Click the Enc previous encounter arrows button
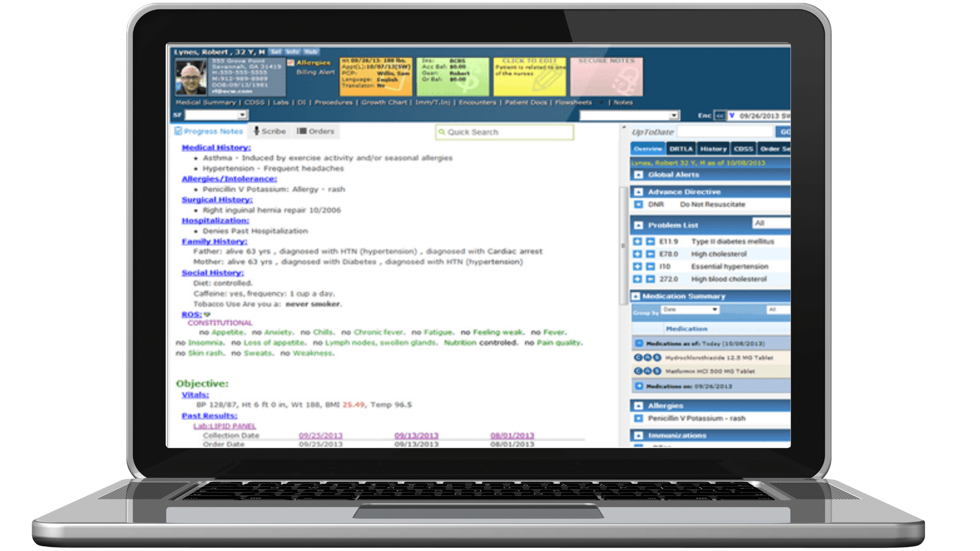The width and height of the screenshot is (980, 551). 720,115
